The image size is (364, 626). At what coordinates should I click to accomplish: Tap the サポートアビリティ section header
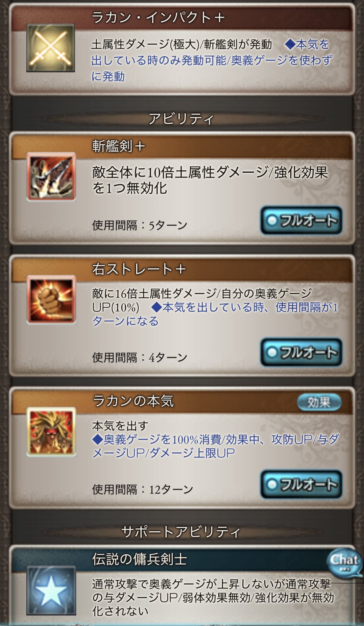(181, 532)
